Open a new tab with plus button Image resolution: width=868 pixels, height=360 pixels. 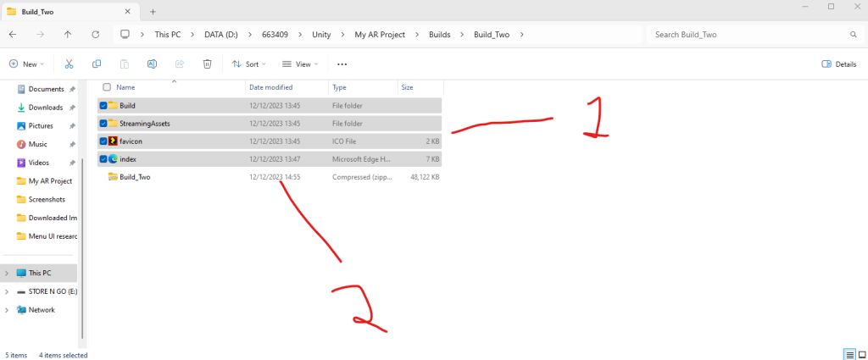pos(153,11)
